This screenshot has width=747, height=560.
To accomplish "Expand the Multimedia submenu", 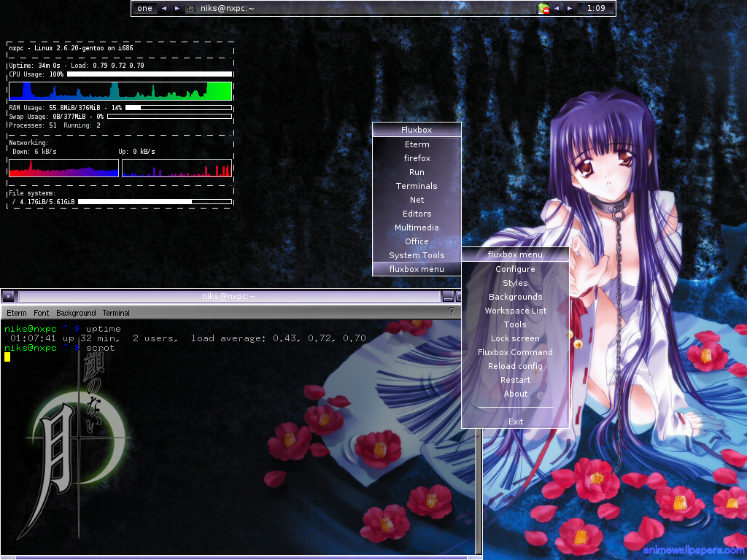I will (x=417, y=227).
